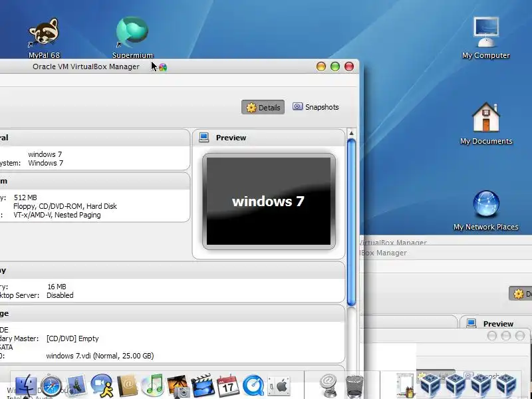
Task: Click the Finder icon in the dock
Action: coord(26,386)
